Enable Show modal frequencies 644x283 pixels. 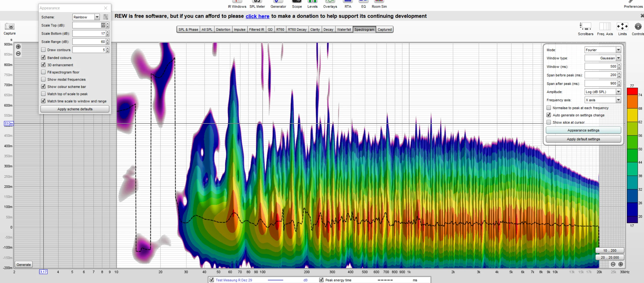coord(43,79)
